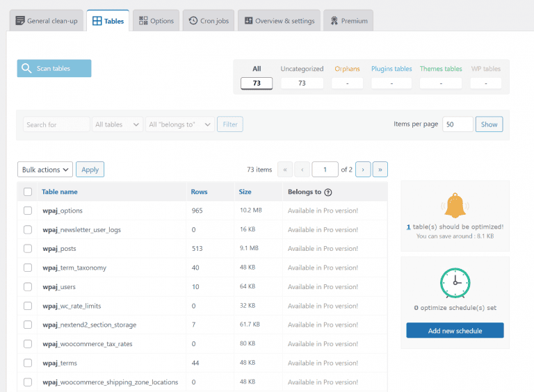Viewport: 534px width, 392px height.
Task: Expand the All tables filter dropdown
Action: click(118, 124)
